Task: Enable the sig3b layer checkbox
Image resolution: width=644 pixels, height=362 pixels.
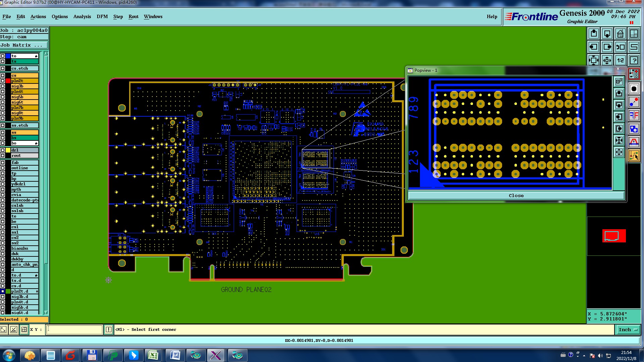Action: (3, 86)
